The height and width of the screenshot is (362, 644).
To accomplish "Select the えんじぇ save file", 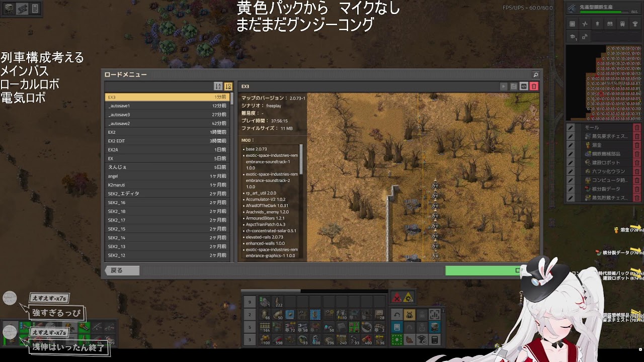I will [x=168, y=167].
